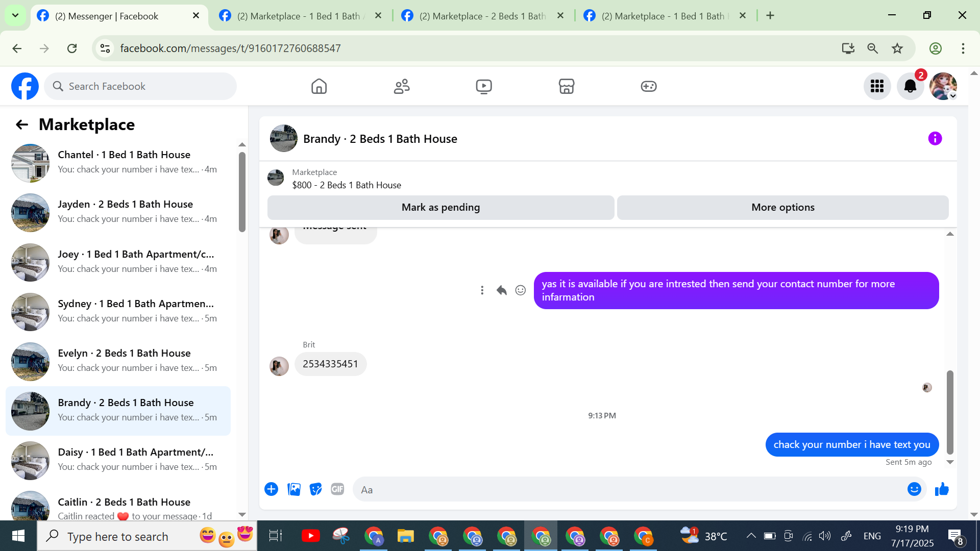Open Task View on the taskbar
Viewport: 980px width, 551px height.
[x=275, y=536]
